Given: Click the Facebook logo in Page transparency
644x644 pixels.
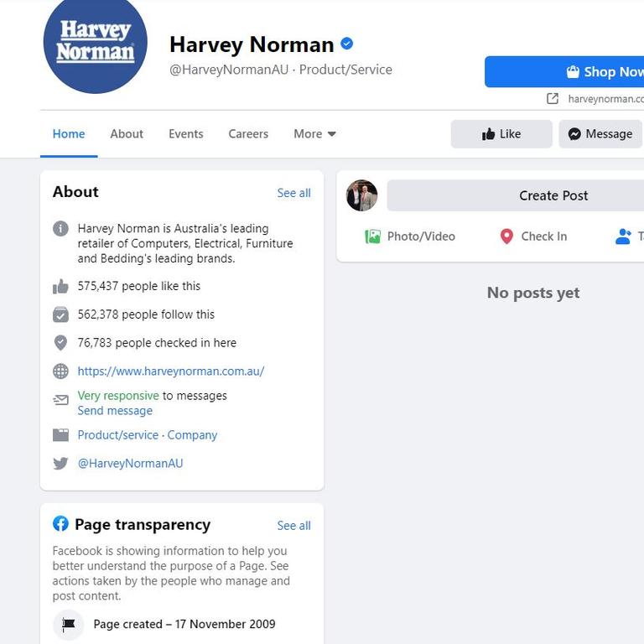Looking at the screenshot, I should [x=60, y=523].
